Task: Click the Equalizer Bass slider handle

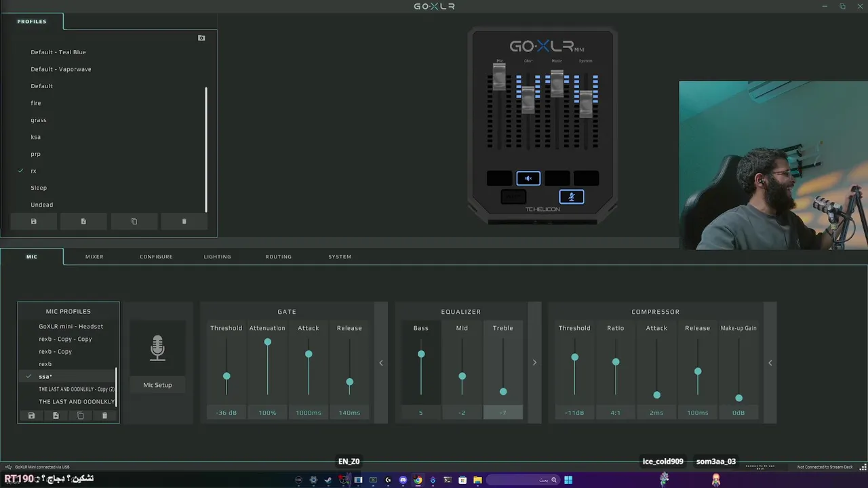Action: 421,354
